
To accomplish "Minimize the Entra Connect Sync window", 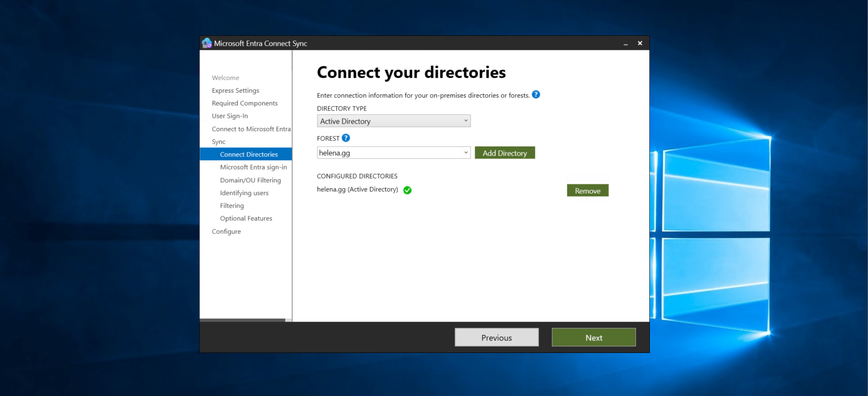I will point(625,44).
